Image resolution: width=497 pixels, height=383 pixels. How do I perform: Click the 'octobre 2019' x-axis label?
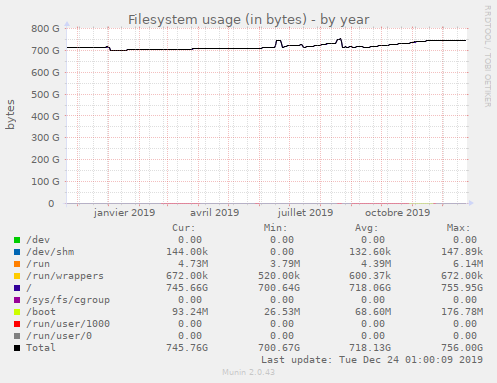tap(397, 213)
